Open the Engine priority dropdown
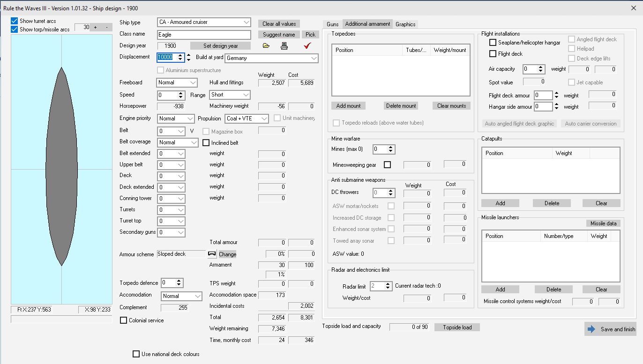The image size is (643, 364). tap(176, 119)
